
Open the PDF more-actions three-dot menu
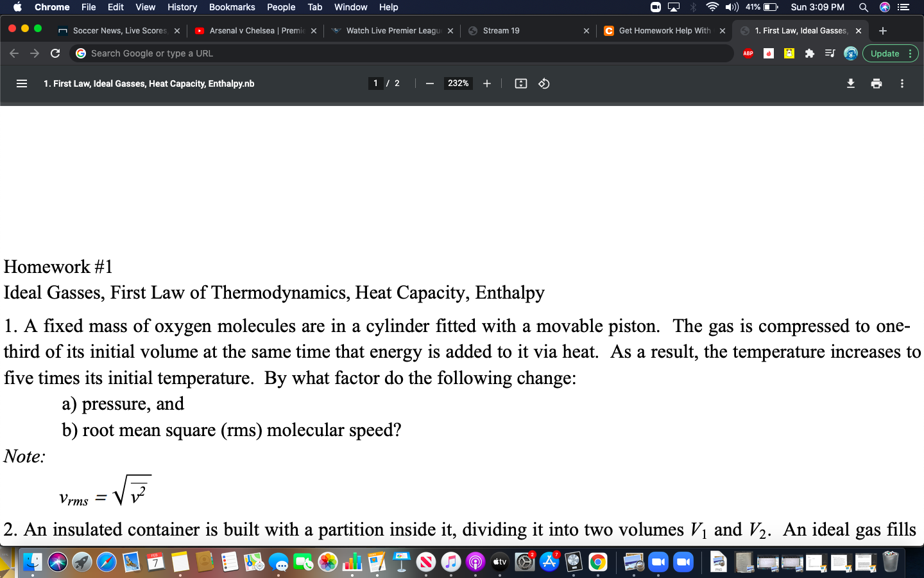(902, 83)
